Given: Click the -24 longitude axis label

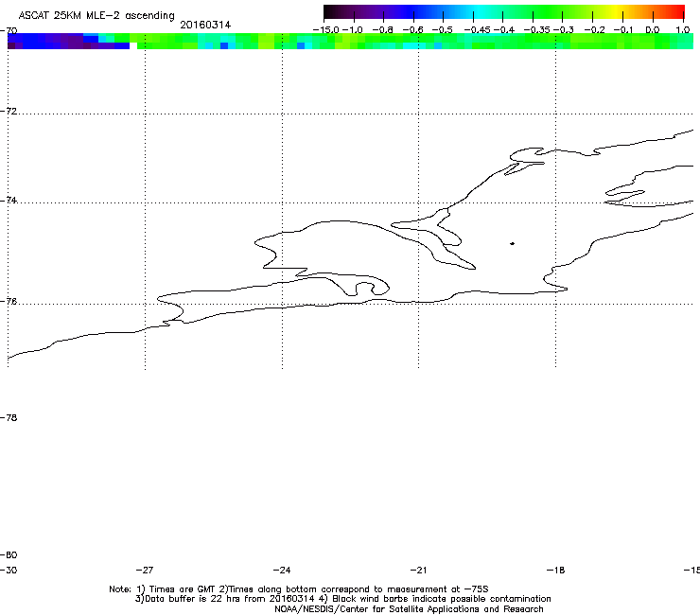Looking at the screenshot, I should tap(282, 570).
